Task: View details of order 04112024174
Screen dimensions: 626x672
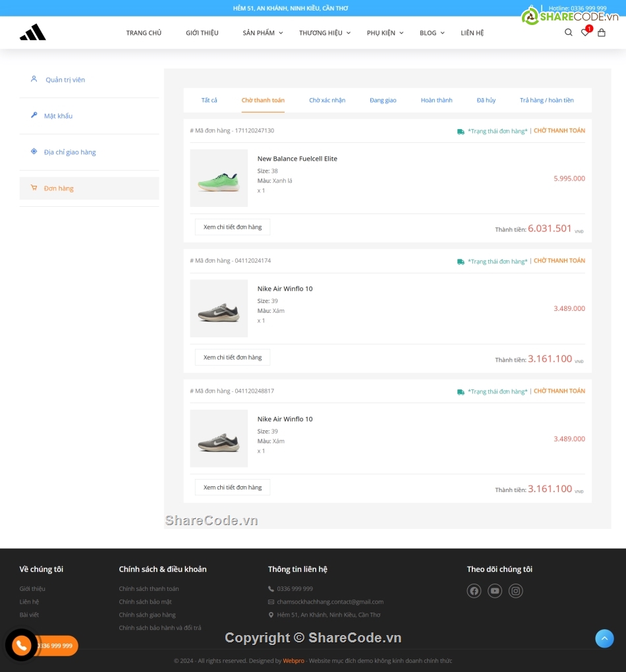Action: 233,358
